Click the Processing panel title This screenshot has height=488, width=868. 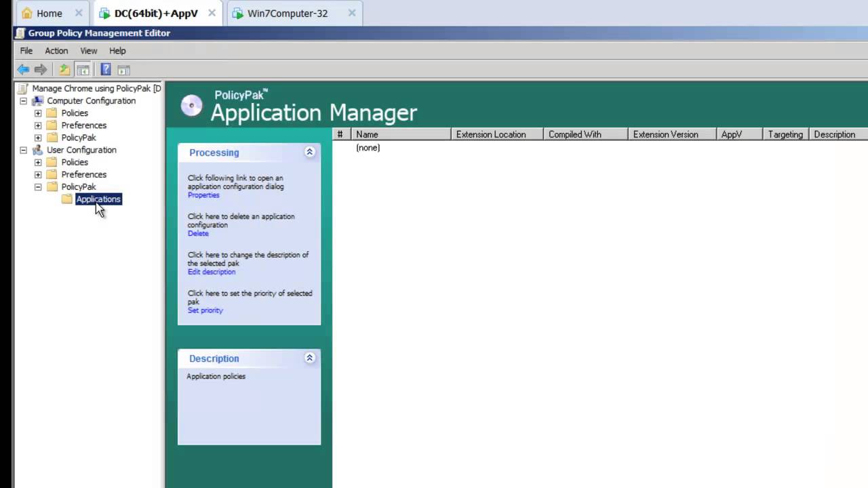214,152
